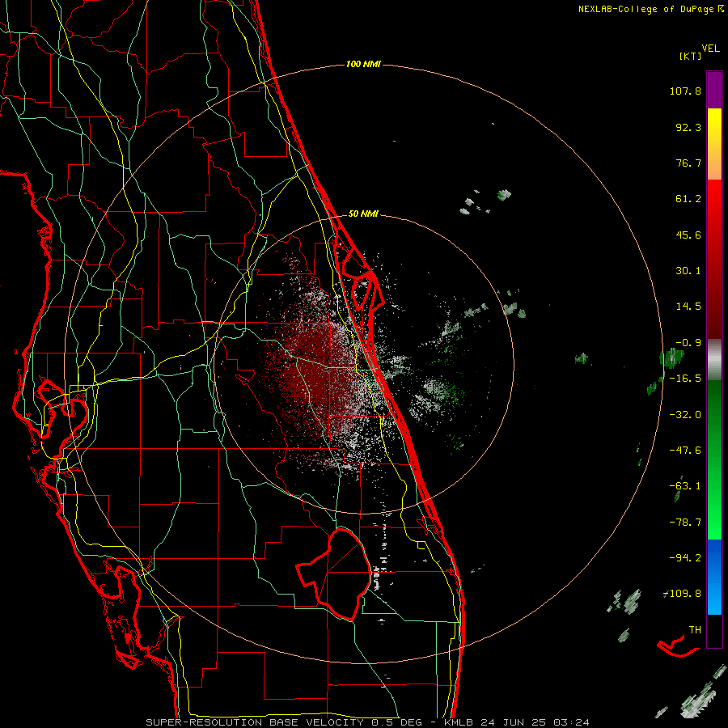Select the -0.9 scale value
This screenshot has width=728, height=728.
point(688,343)
